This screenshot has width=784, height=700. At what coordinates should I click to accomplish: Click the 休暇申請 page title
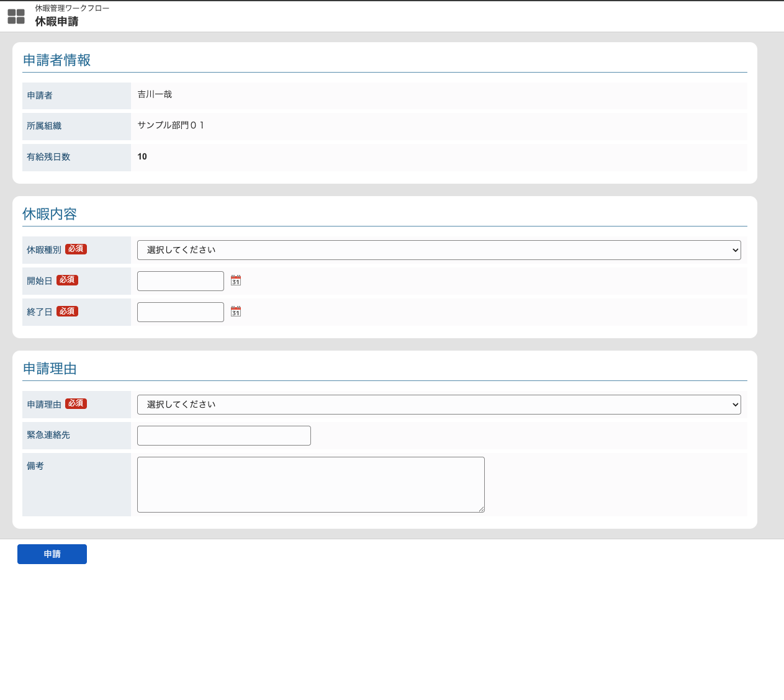(x=56, y=22)
